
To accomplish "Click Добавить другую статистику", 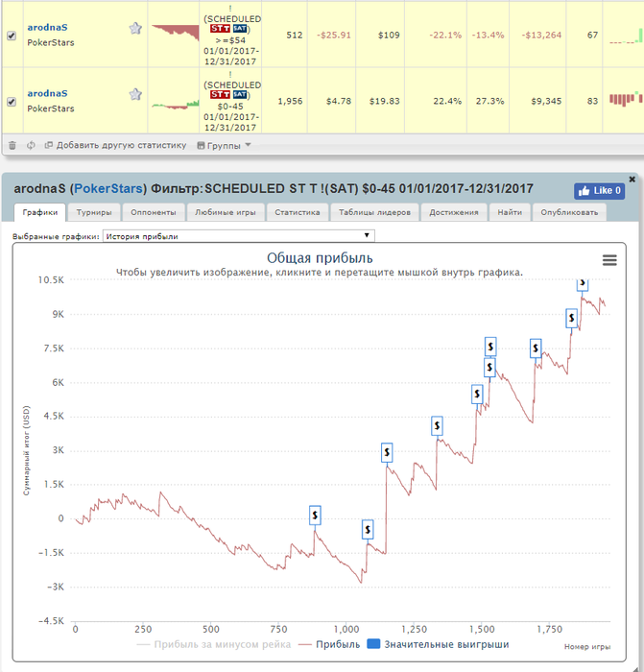I will point(116,145).
